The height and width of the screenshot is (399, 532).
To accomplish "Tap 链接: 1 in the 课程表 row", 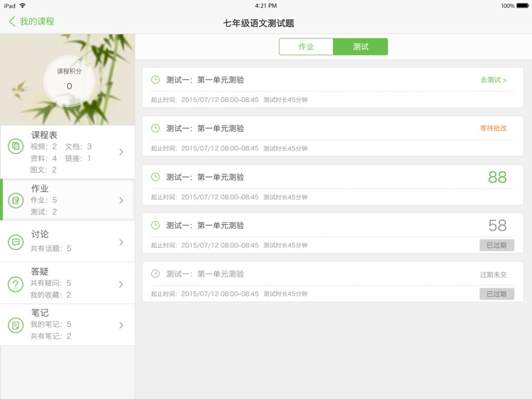I will coord(78,158).
